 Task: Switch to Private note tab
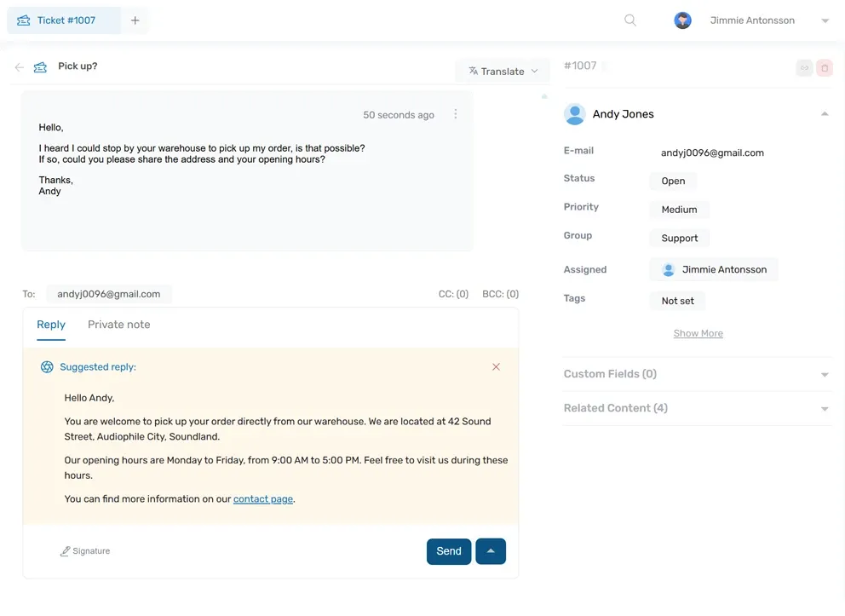pos(119,325)
